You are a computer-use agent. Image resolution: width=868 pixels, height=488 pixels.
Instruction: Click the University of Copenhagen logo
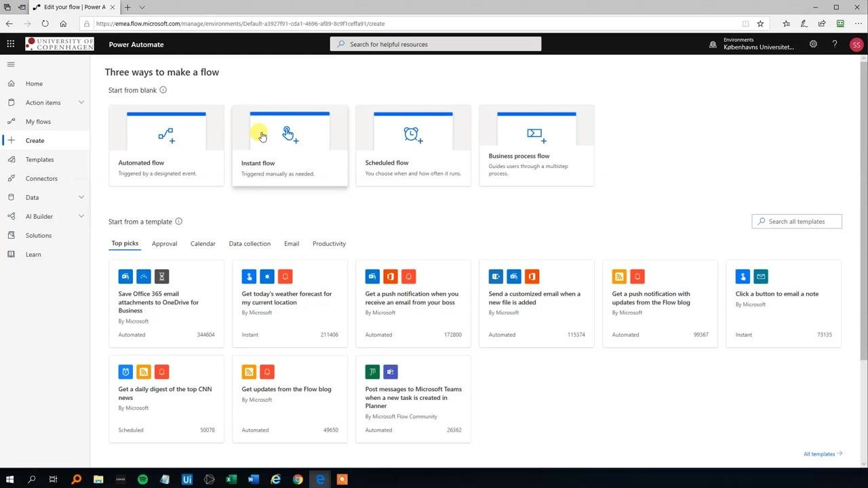pyautogui.click(x=60, y=44)
